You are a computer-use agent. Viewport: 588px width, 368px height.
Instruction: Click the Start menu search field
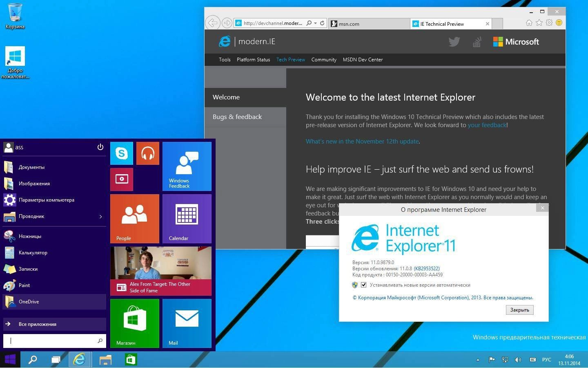[54, 341]
